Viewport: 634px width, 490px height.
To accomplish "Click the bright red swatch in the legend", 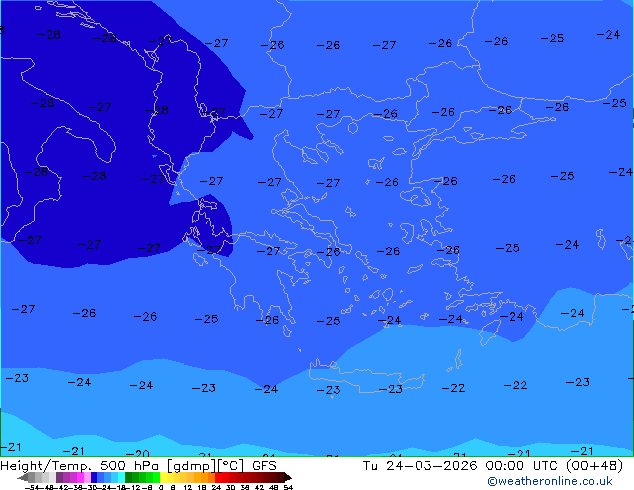I will point(219,477).
